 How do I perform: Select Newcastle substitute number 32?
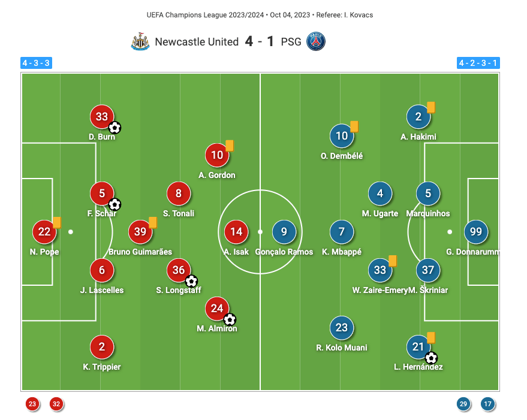(x=56, y=404)
